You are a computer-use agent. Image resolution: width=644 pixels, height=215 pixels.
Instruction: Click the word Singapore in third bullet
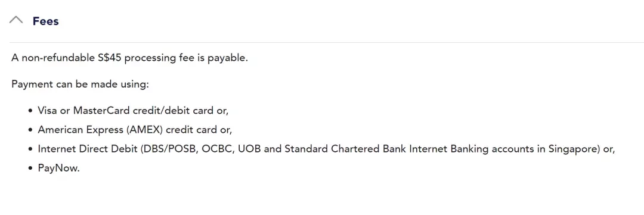[x=575, y=149]
